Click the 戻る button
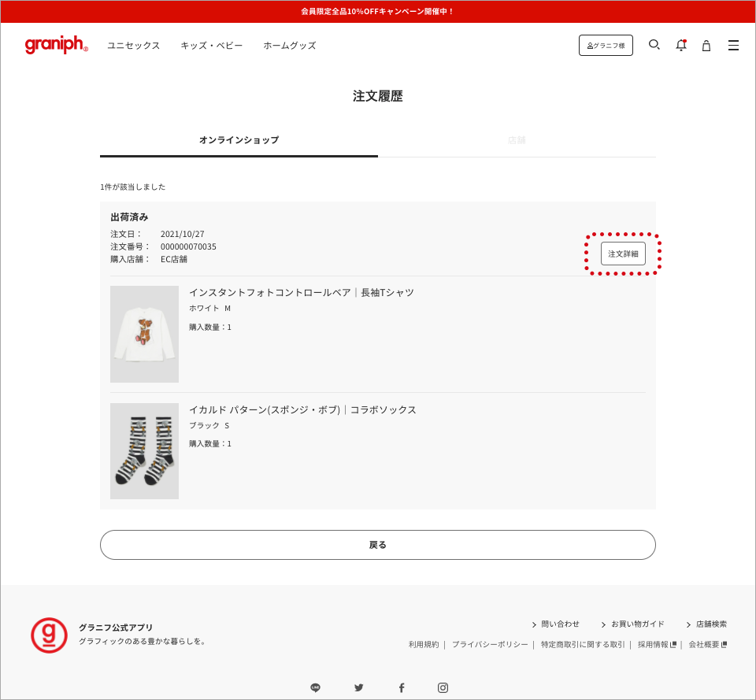The width and height of the screenshot is (756, 700). pyautogui.click(x=377, y=545)
